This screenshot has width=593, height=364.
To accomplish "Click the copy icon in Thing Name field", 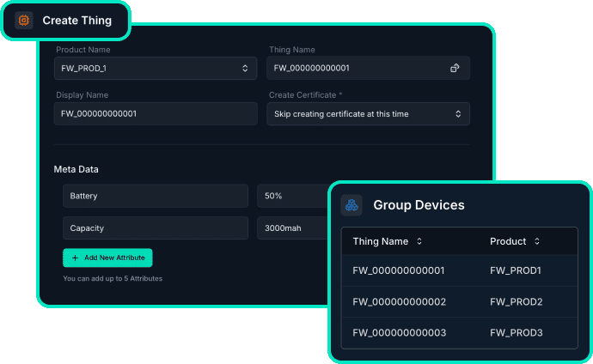I will (455, 68).
